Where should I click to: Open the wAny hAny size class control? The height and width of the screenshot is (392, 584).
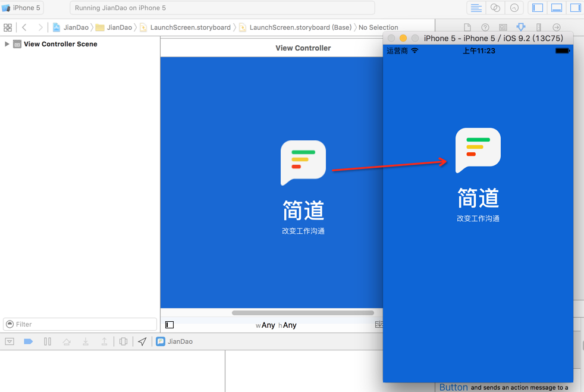click(x=276, y=325)
